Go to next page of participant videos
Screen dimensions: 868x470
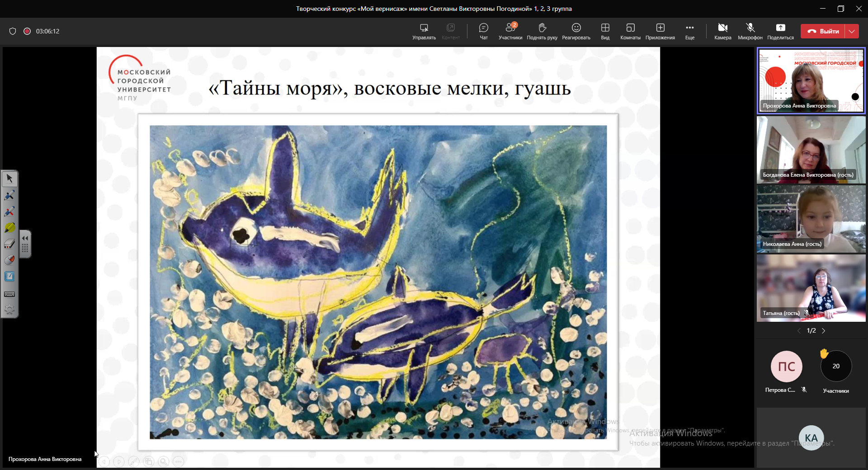click(824, 331)
